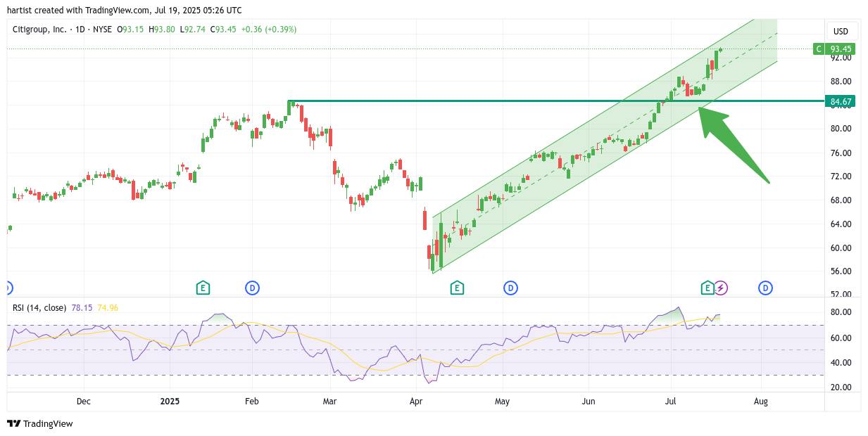Viewport: 868px width, 436px height.
Task: Click 88.00 on the price scale
Action: [841, 82]
